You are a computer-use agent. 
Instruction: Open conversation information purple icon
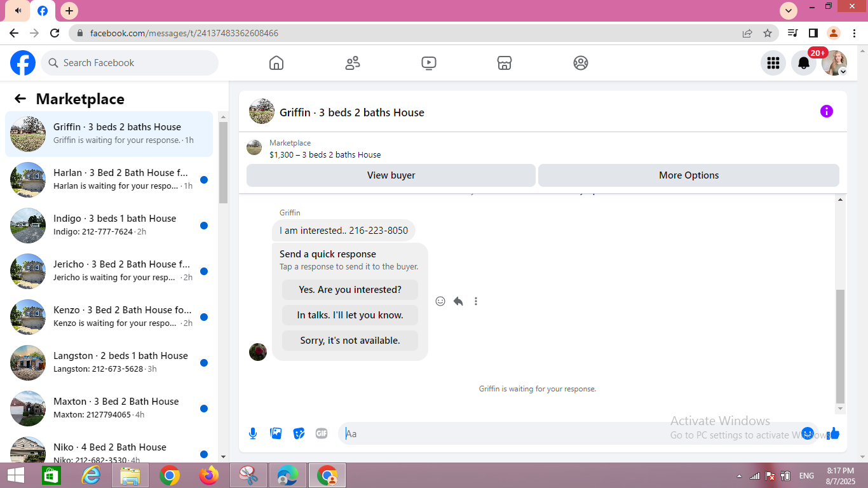(827, 112)
